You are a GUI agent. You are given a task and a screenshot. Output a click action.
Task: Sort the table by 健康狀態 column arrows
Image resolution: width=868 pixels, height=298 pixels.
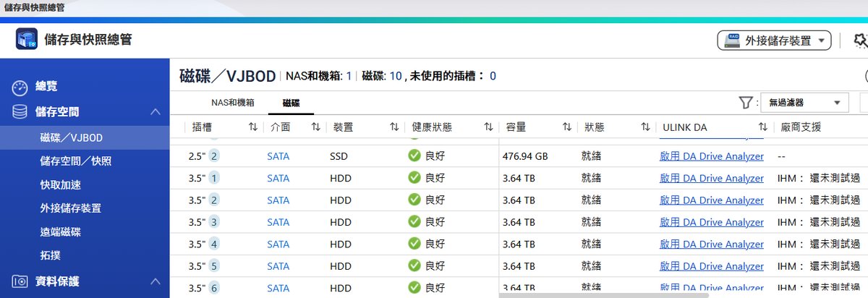488,127
